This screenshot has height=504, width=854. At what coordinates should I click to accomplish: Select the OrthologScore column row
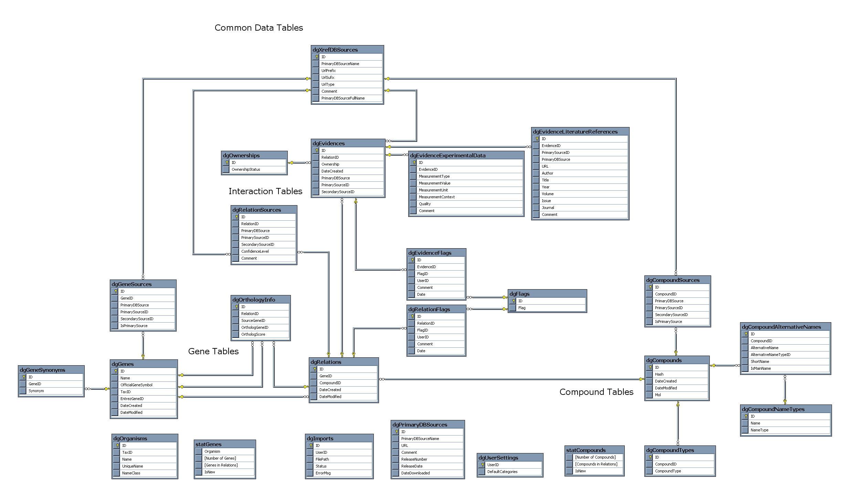[x=261, y=334]
